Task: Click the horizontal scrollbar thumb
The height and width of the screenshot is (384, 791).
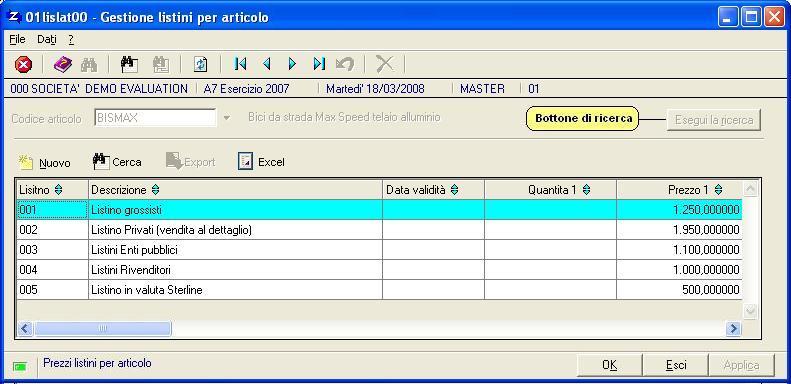Action: click(103, 329)
